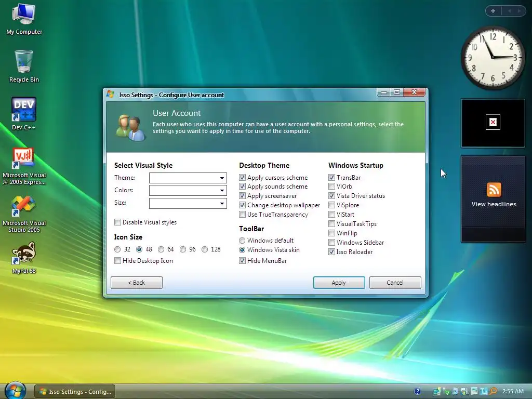The height and width of the screenshot is (399, 532).
Task: Toggle Change desktop wallpaper checkbox
Action: click(x=242, y=205)
